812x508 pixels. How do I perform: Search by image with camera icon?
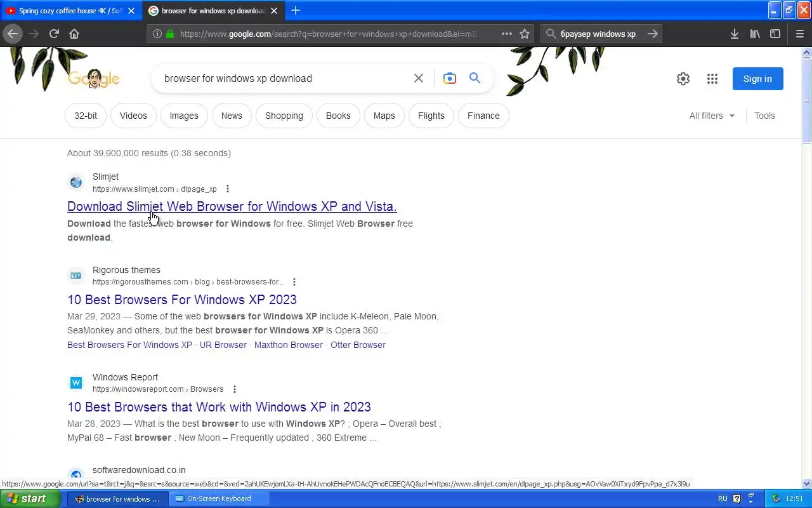click(450, 78)
